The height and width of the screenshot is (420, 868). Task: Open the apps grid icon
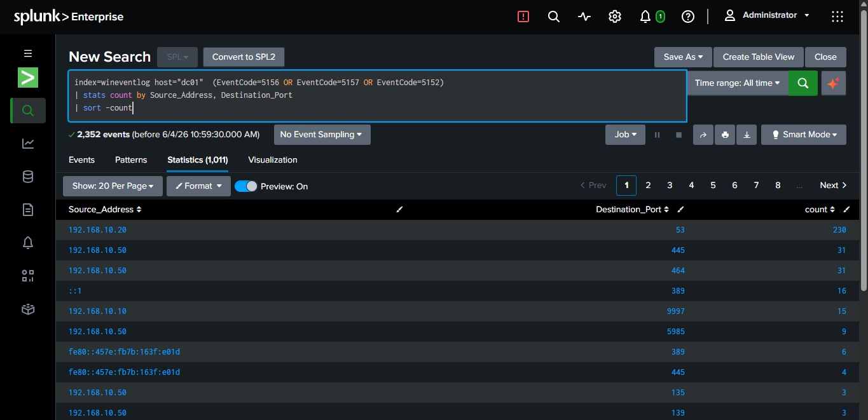coord(837,17)
